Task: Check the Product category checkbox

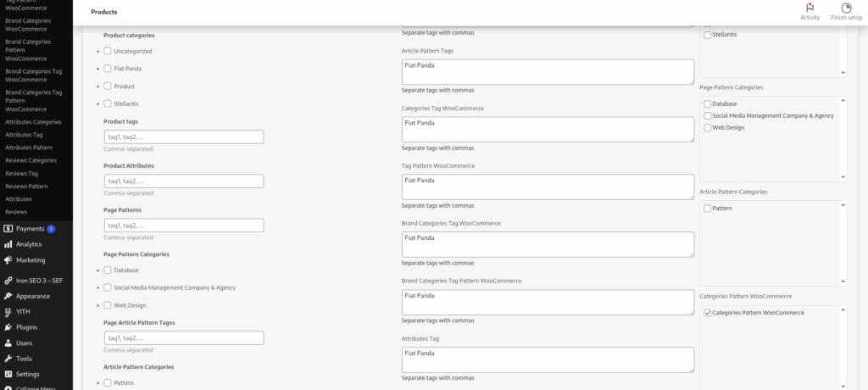Action: [108, 86]
